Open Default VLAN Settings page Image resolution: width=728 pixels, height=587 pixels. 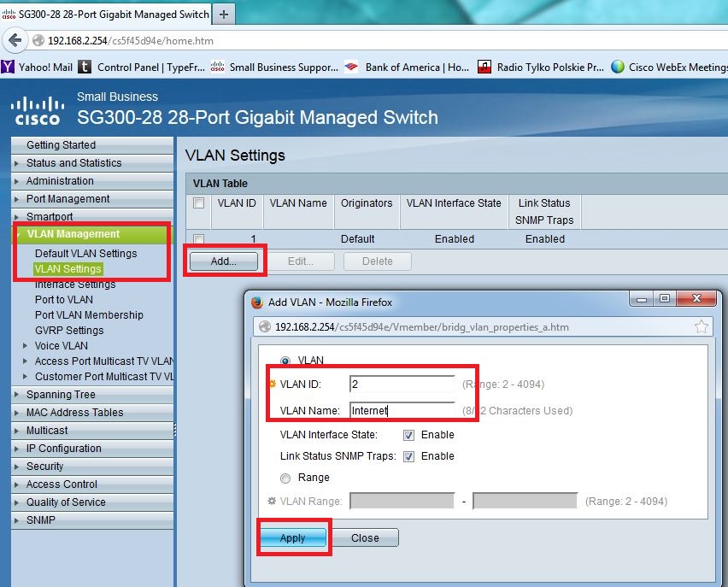point(86,254)
